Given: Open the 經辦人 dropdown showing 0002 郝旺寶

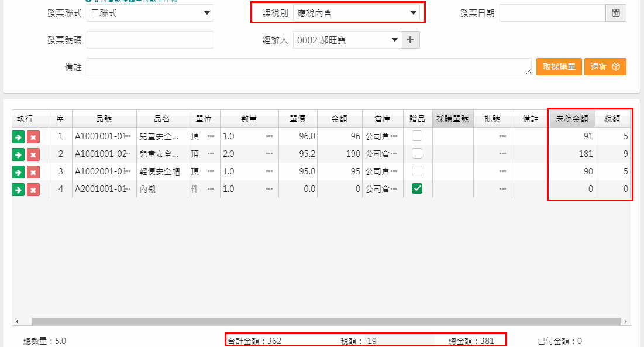Looking at the screenshot, I should pyautogui.click(x=347, y=40).
